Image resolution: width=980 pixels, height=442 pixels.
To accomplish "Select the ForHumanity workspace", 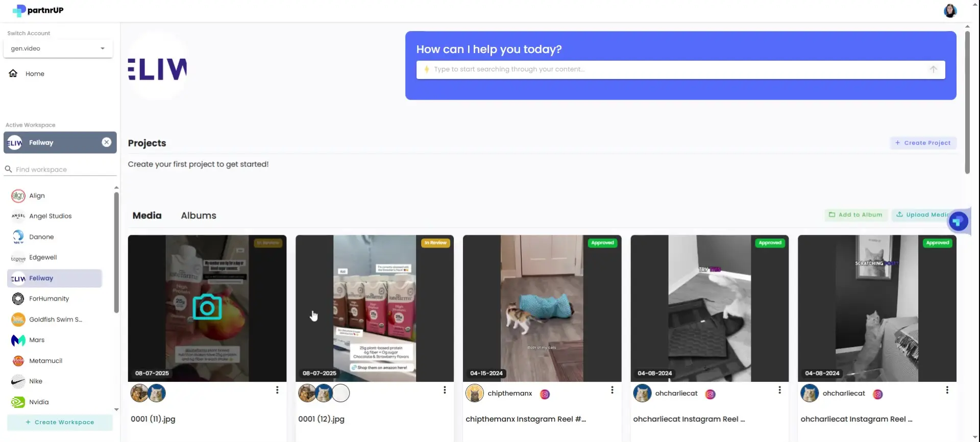I will (x=55, y=299).
